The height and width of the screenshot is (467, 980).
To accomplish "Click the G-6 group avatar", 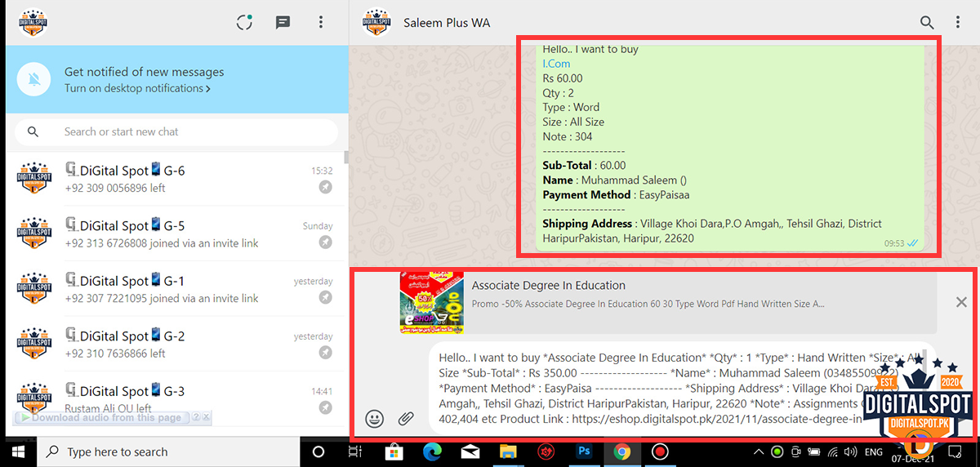I will pos(34,178).
